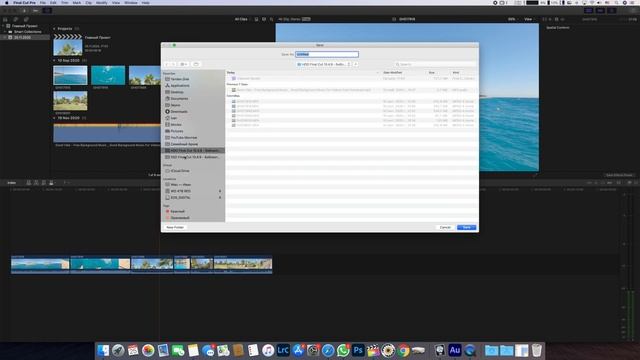Viewport: 640px width, 360px height.
Task: Show the Libraries sidebar icon
Action: 5,19
